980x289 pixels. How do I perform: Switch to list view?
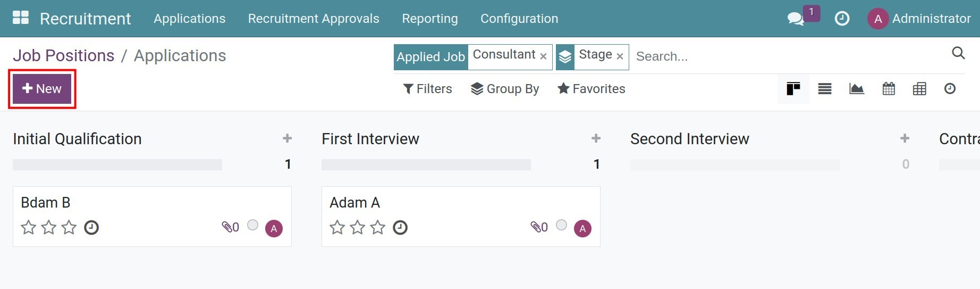825,89
